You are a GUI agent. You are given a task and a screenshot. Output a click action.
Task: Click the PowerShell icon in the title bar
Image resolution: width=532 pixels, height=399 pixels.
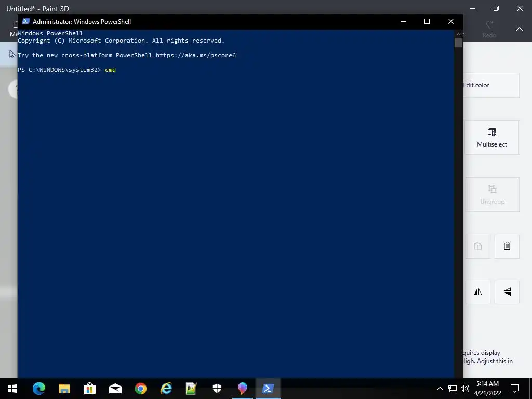click(26, 21)
